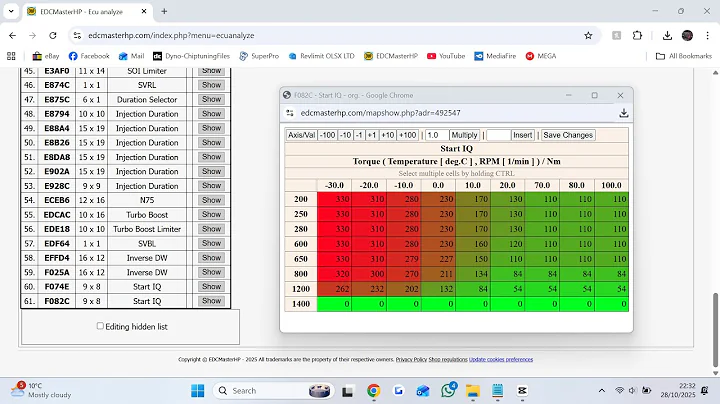Open the Privacy Policy link
Viewport: 720px width, 404px height.
click(411, 359)
